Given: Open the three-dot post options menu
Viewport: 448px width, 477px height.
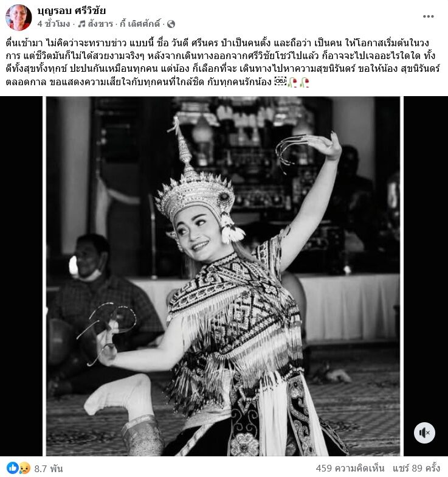Looking at the screenshot, I should tap(428, 16).
